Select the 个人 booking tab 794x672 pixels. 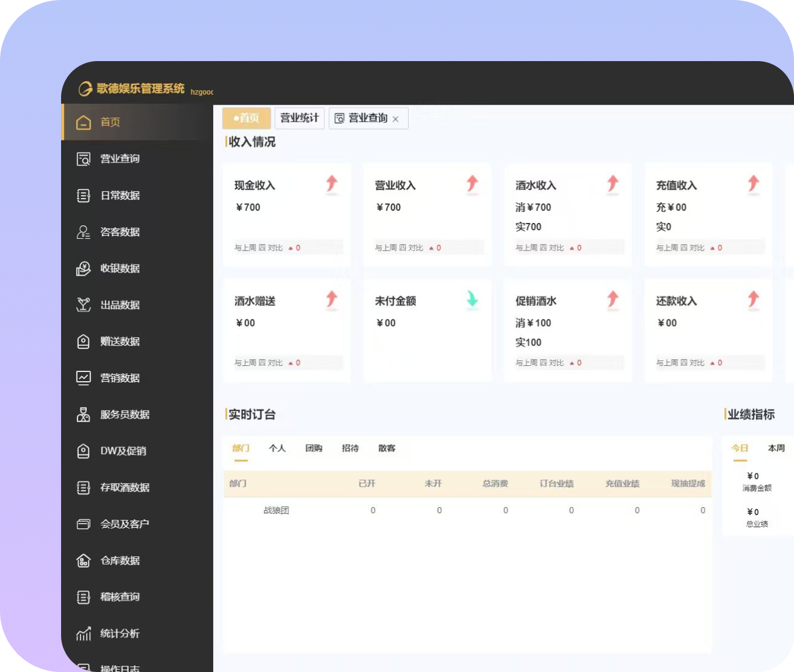coord(277,448)
